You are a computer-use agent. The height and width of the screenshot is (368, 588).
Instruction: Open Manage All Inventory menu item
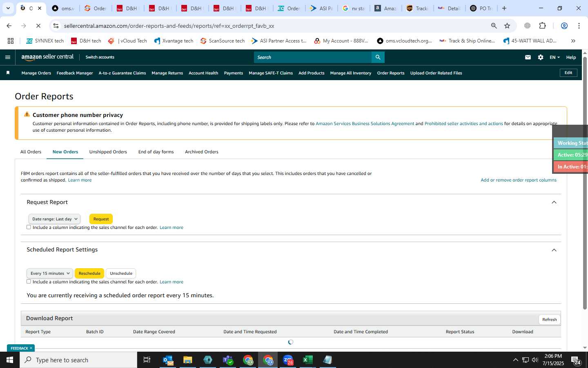click(351, 73)
